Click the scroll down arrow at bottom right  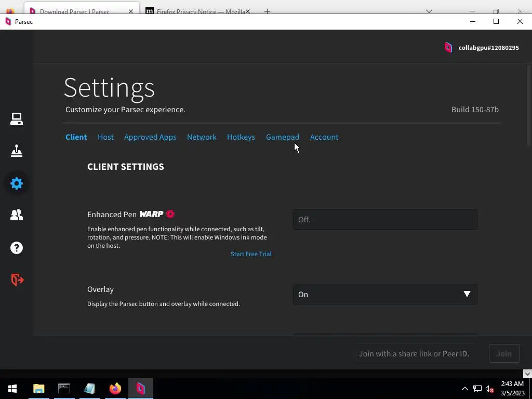click(528, 374)
